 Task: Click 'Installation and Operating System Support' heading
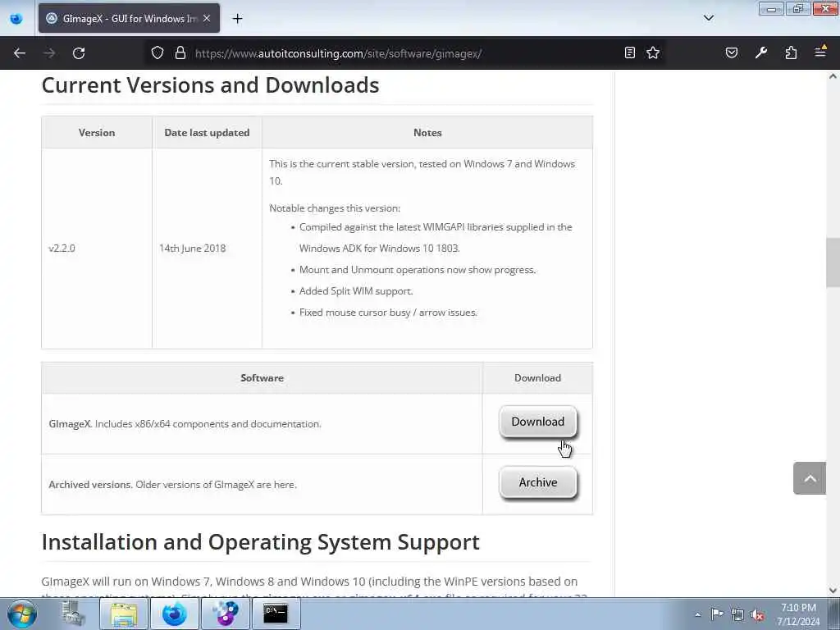[x=260, y=542]
